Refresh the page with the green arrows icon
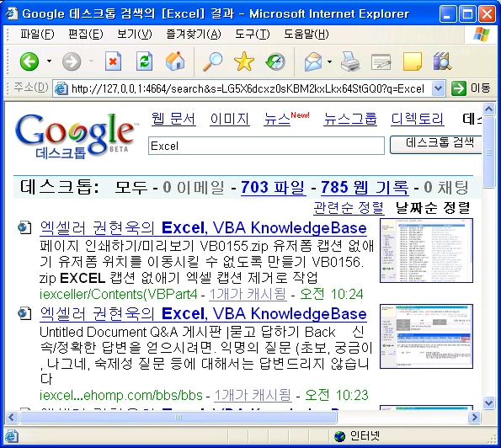The height and width of the screenshot is (448, 501). 144,61
